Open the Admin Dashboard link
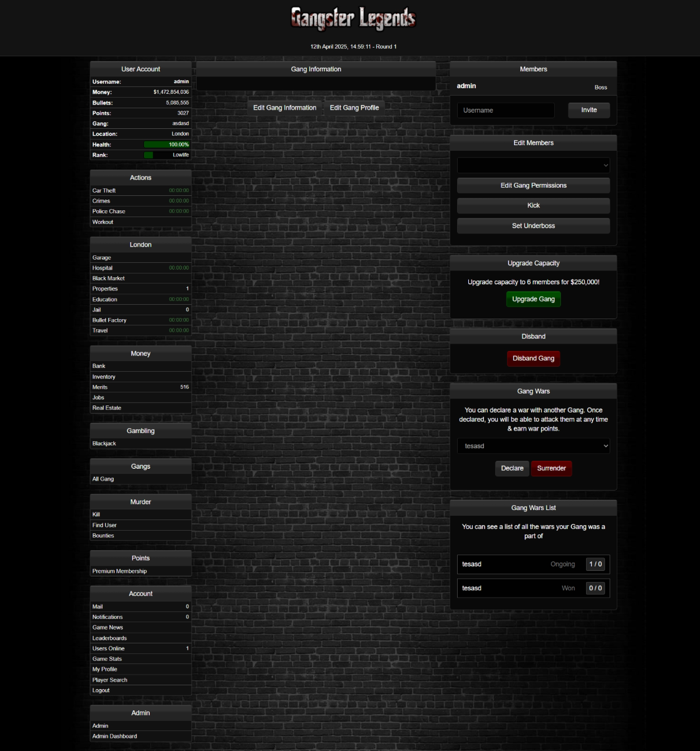Viewport: 700px width, 751px height. click(x=115, y=737)
